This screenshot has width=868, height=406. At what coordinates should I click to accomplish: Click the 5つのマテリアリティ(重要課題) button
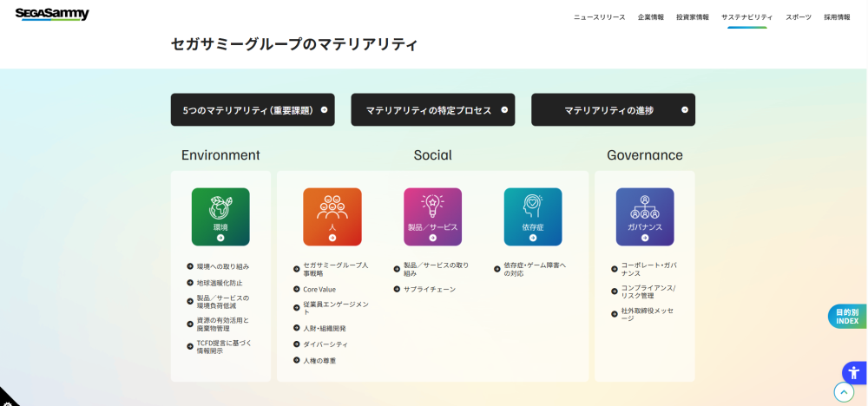point(253,110)
